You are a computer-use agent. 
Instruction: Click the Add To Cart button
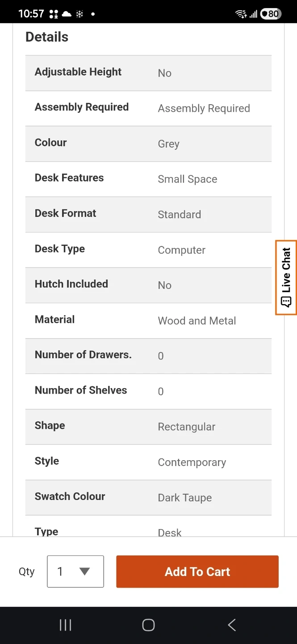coord(197,572)
